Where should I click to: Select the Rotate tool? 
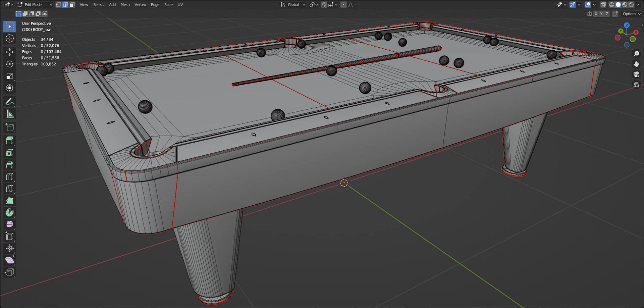click(9, 64)
